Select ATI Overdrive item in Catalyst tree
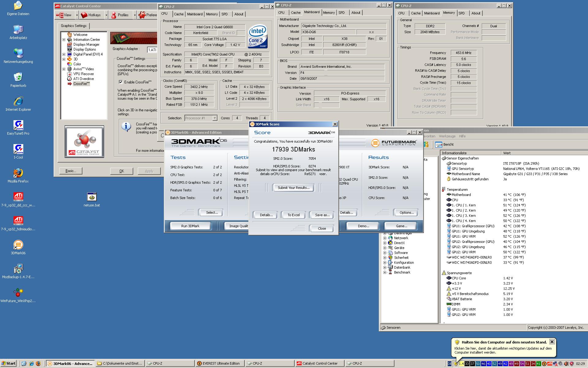 83,79
